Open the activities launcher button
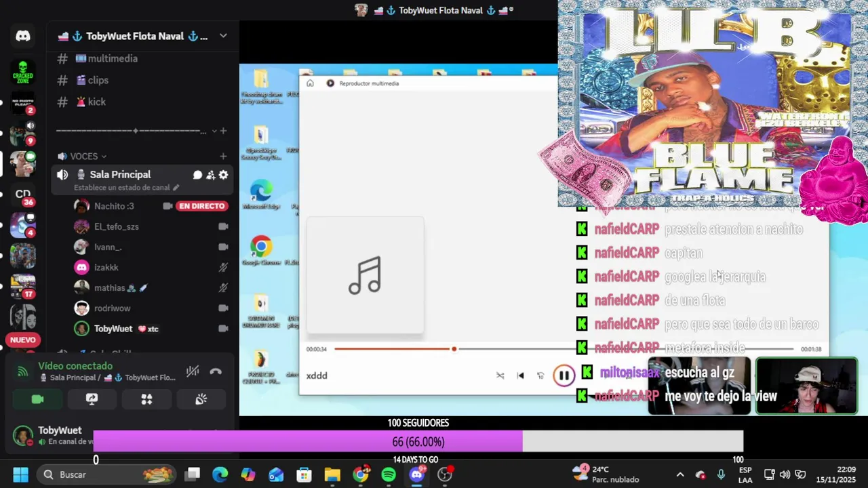868x488 pixels. 146,399
